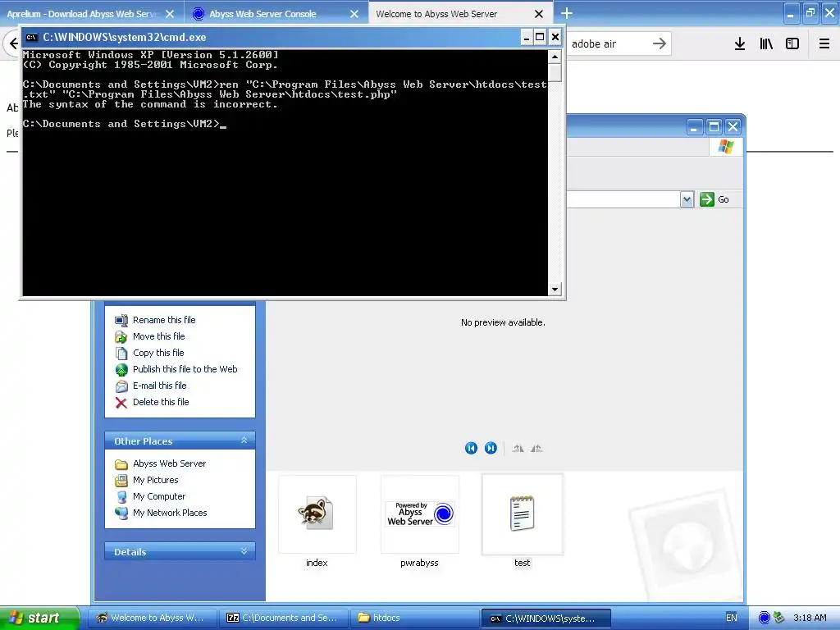Switch to cmd.exe taskbar button
The image size is (840, 630).
click(546, 619)
